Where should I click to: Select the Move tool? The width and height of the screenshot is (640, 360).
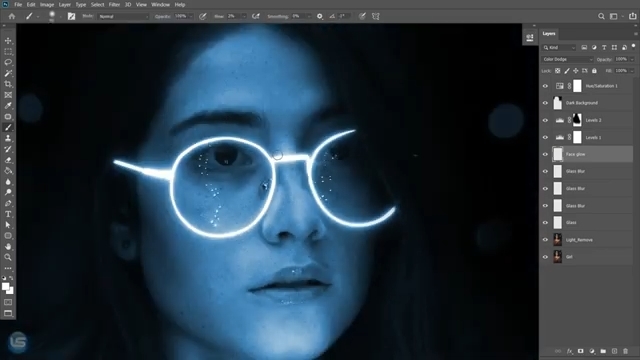point(8,41)
